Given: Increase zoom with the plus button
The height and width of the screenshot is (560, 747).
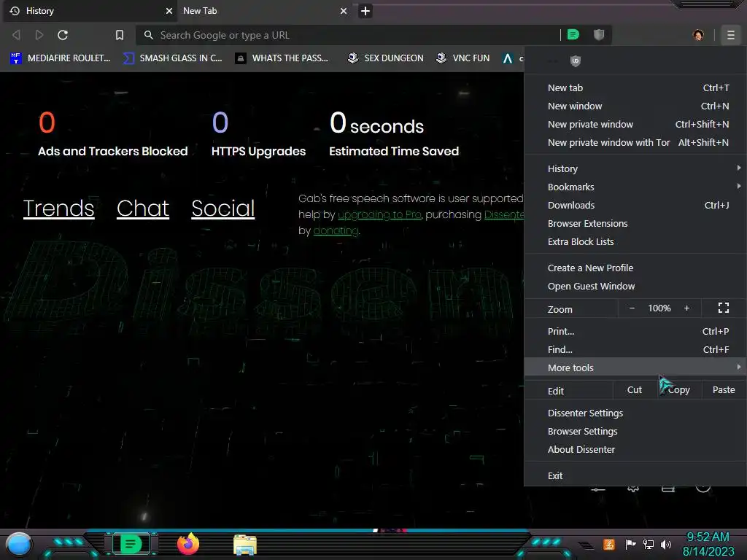Looking at the screenshot, I should [x=687, y=308].
